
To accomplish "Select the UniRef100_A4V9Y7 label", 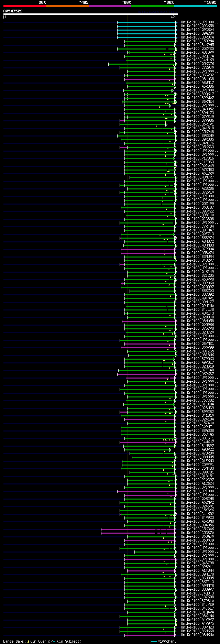I will tap(197, 620).
